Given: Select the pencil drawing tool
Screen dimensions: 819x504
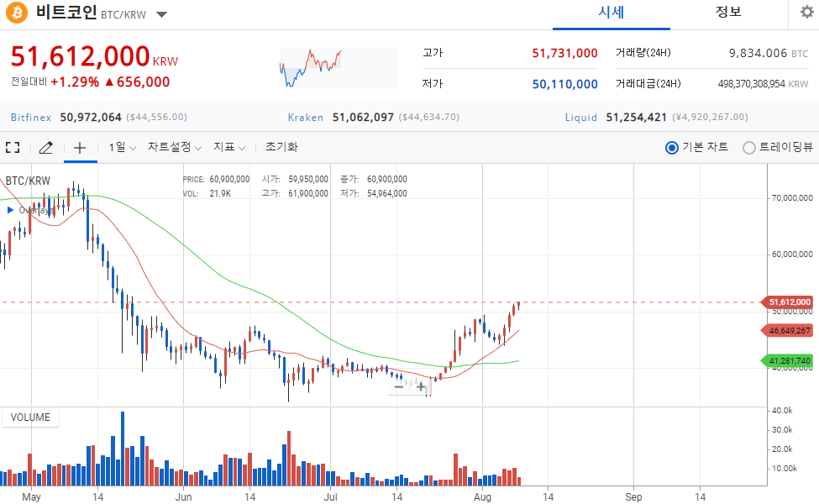Looking at the screenshot, I should click(46, 147).
